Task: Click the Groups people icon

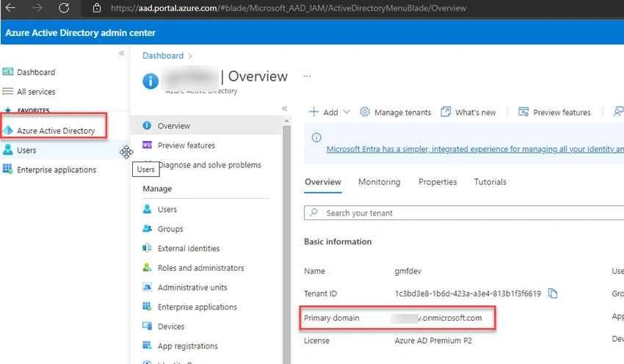Action: coord(147,228)
